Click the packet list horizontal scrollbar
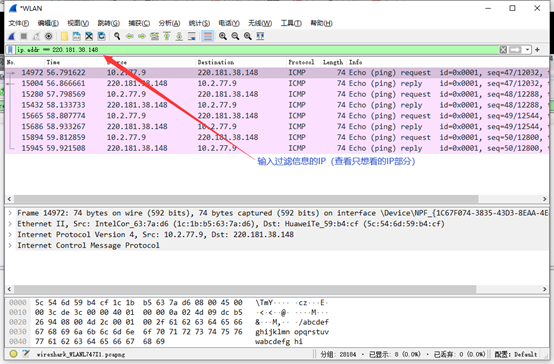The image size is (554, 364). [x=246, y=199]
